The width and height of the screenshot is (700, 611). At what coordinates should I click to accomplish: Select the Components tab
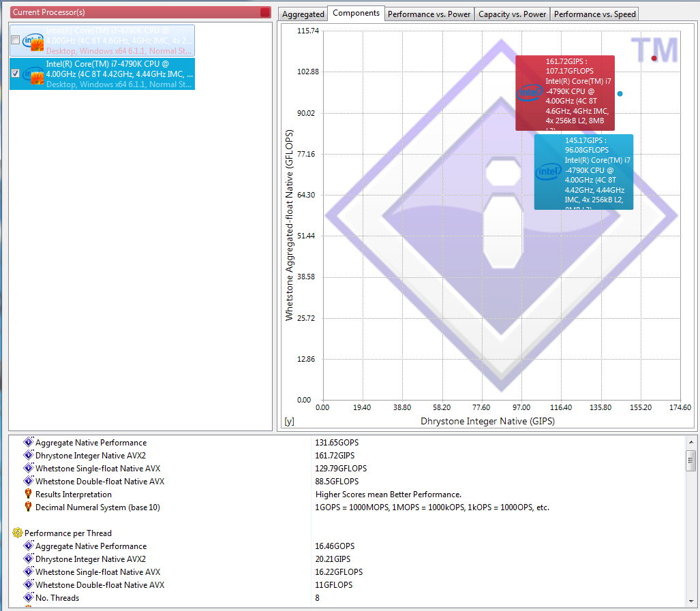click(x=356, y=13)
